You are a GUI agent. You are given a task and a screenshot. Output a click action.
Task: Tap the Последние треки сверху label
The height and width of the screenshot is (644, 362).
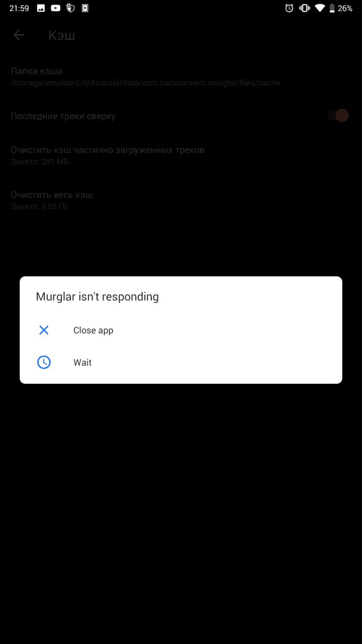[63, 116]
